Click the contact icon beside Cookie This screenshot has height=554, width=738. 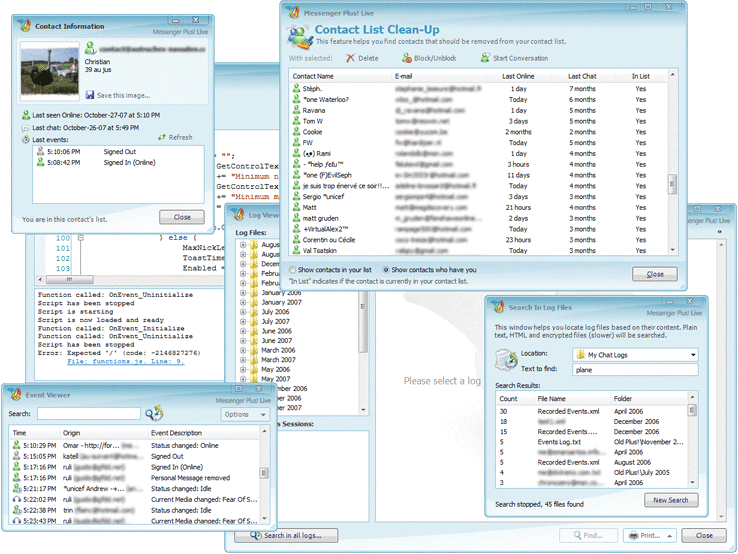coord(297,131)
